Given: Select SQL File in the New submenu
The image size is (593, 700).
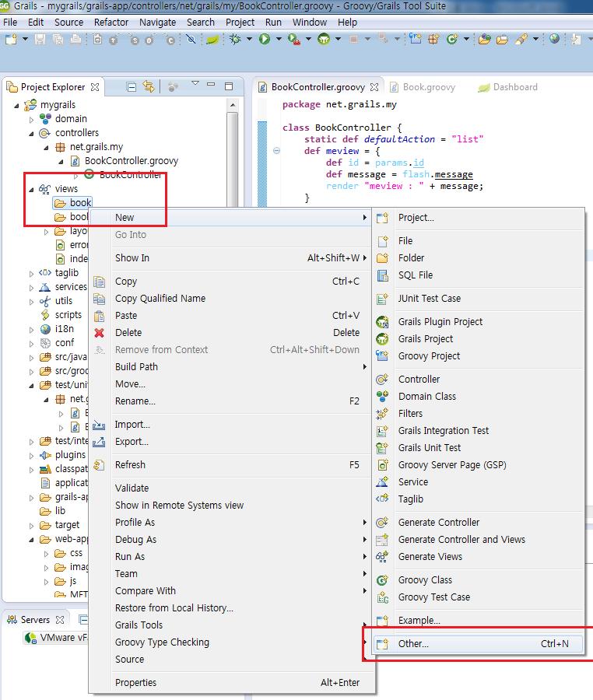Looking at the screenshot, I should pyautogui.click(x=479, y=275).
